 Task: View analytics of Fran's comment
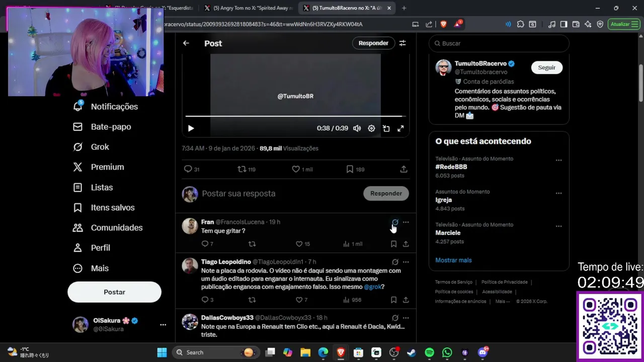click(x=352, y=244)
